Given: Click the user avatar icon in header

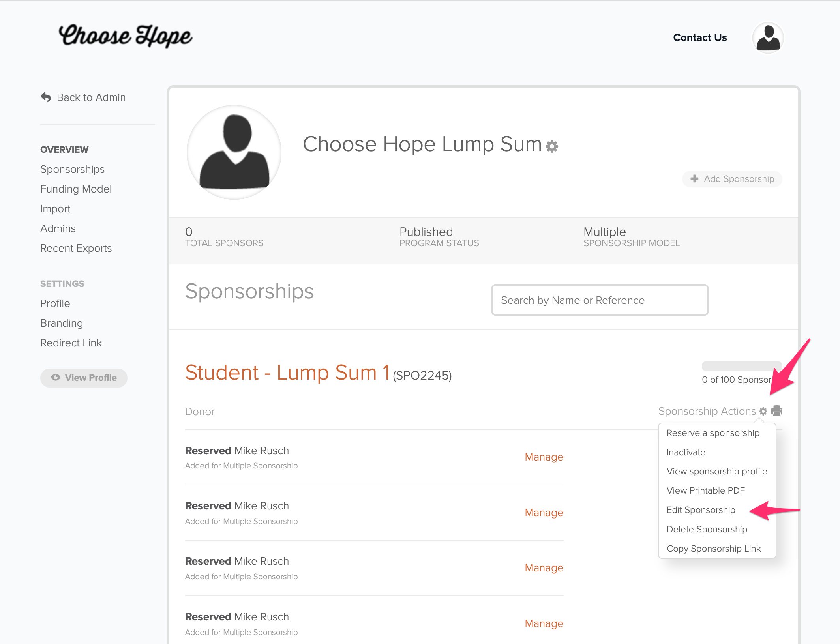Looking at the screenshot, I should pos(768,37).
